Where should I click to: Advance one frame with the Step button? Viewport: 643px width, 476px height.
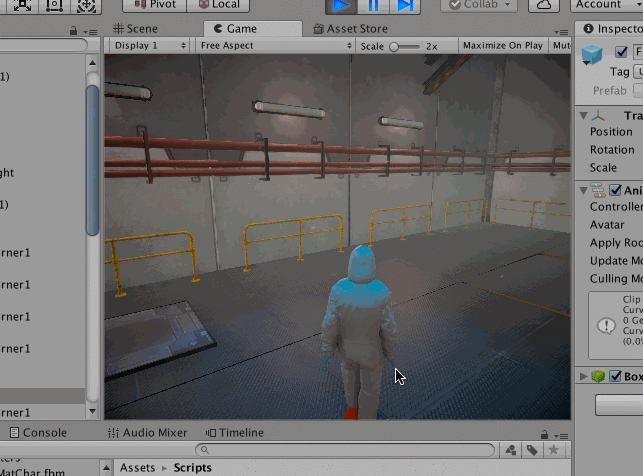click(x=405, y=6)
